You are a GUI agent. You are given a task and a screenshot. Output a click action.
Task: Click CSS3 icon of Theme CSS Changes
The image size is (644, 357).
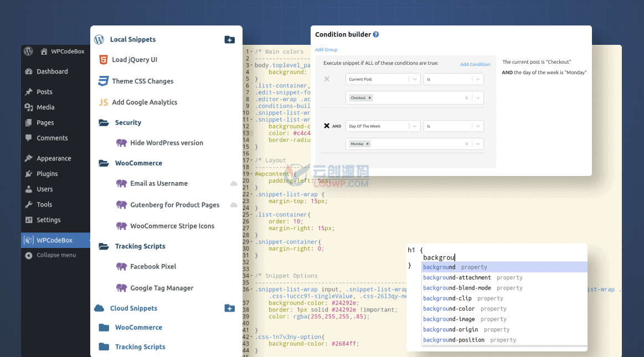104,81
